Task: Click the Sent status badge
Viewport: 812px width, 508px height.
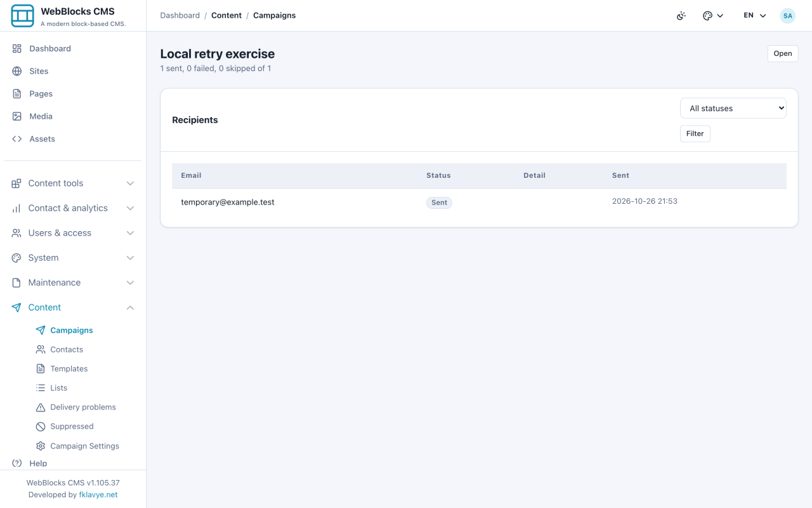Action: (x=439, y=203)
